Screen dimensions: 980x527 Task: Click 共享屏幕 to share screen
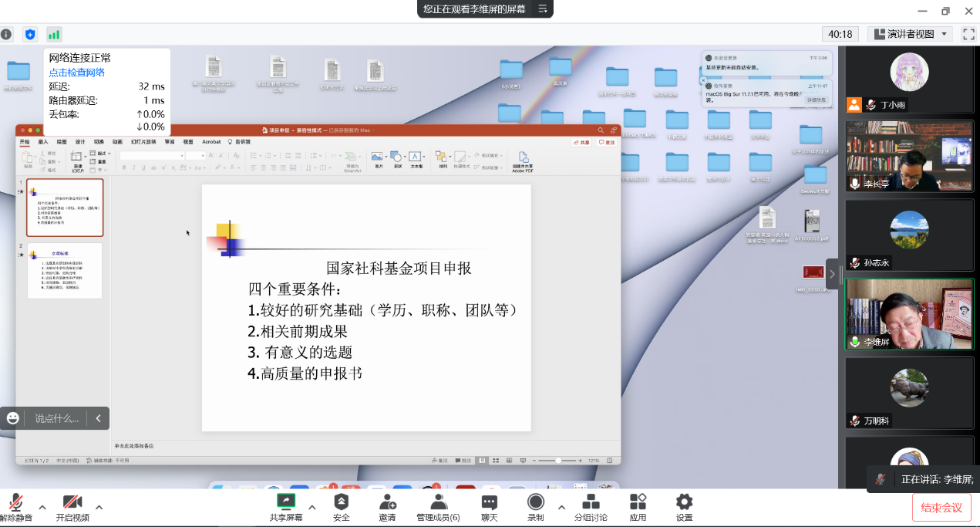pos(286,507)
